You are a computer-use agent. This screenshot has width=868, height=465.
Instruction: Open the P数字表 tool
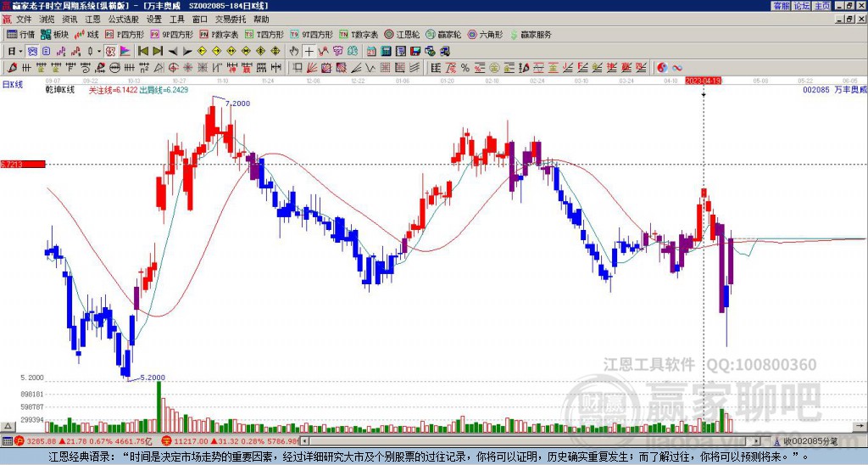[x=219, y=34]
